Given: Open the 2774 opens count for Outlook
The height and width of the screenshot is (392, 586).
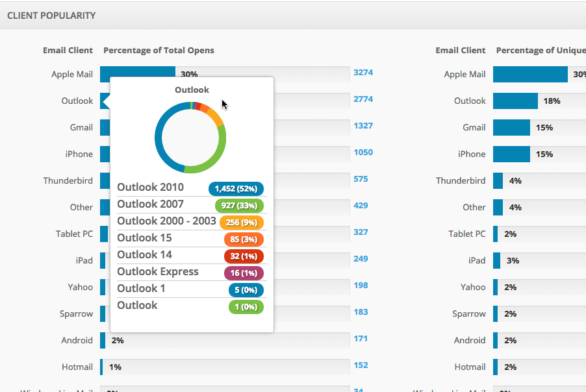Looking at the screenshot, I should click(x=363, y=99).
